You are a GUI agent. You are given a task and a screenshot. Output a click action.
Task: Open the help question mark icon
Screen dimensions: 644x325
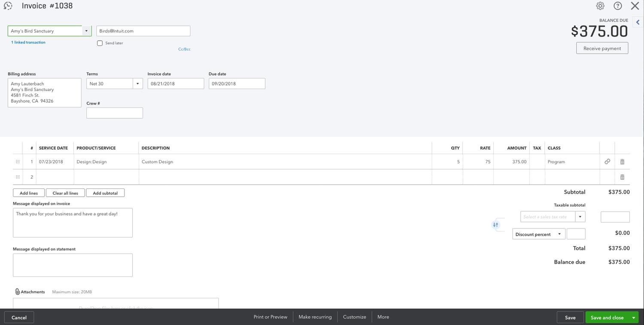618,6
